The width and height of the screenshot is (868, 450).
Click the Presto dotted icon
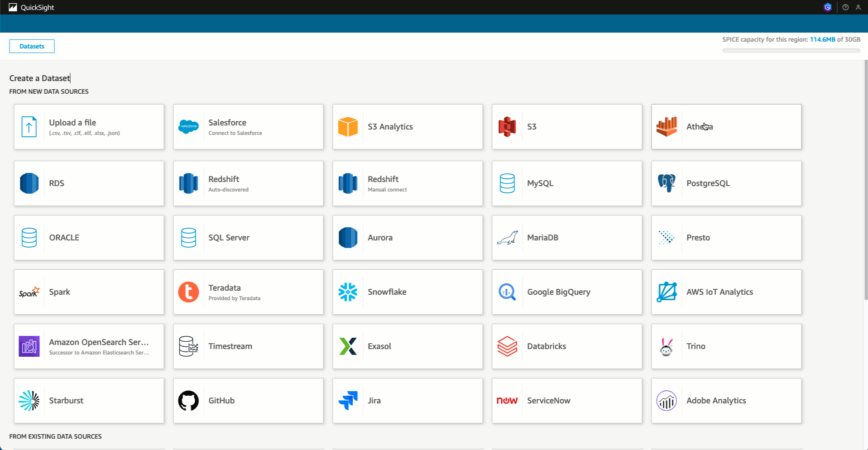[667, 238]
